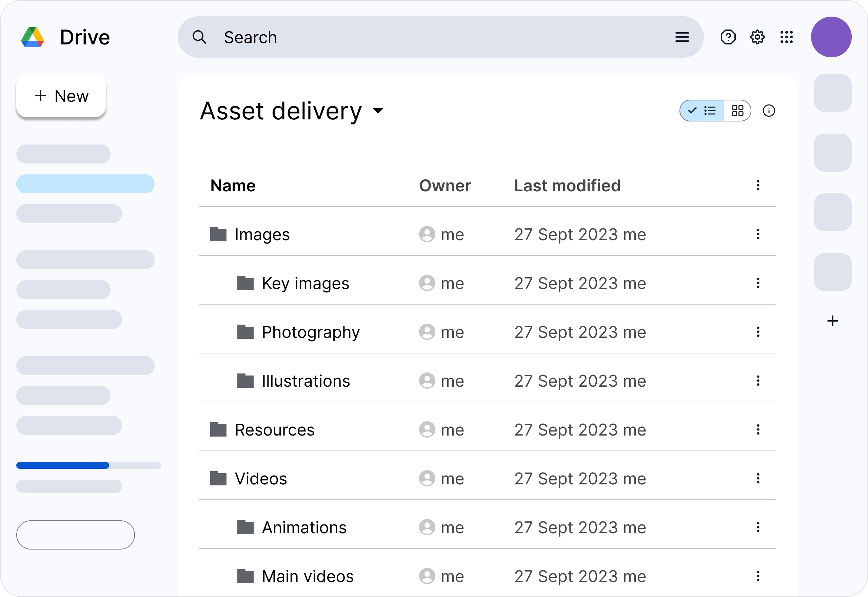The width and height of the screenshot is (868, 597).
Task: Open file details with the info icon
Action: [770, 111]
